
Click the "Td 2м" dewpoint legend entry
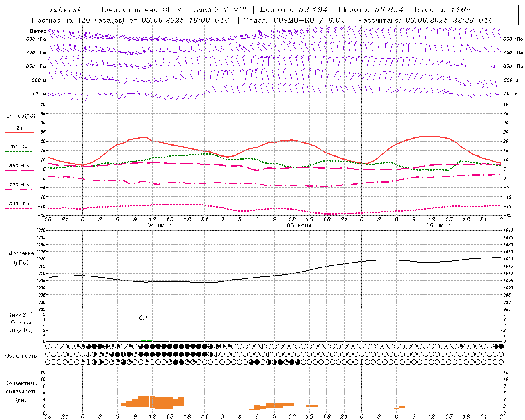(x=19, y=147)
